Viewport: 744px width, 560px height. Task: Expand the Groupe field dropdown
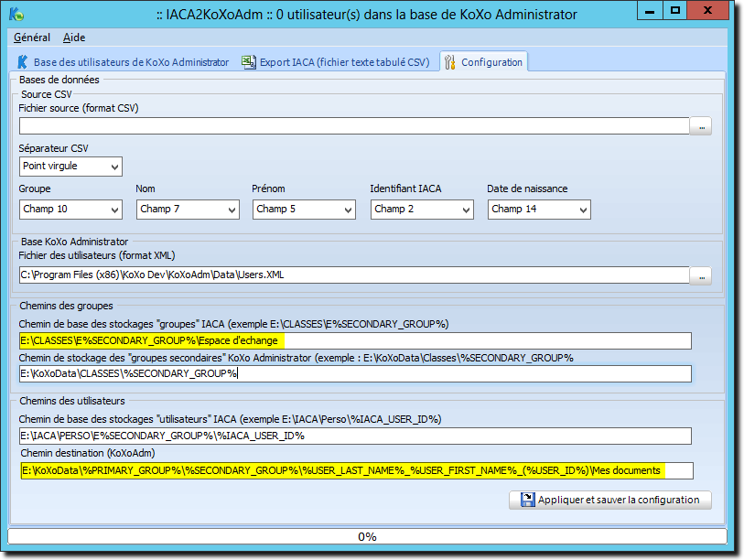click(x=70, y=210)
